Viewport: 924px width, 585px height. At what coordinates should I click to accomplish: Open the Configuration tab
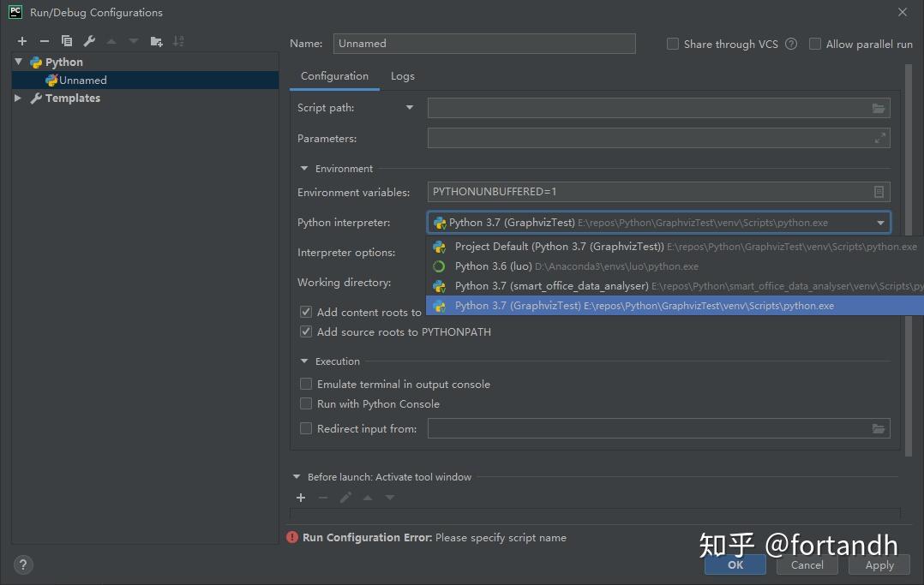click(334, 75)
